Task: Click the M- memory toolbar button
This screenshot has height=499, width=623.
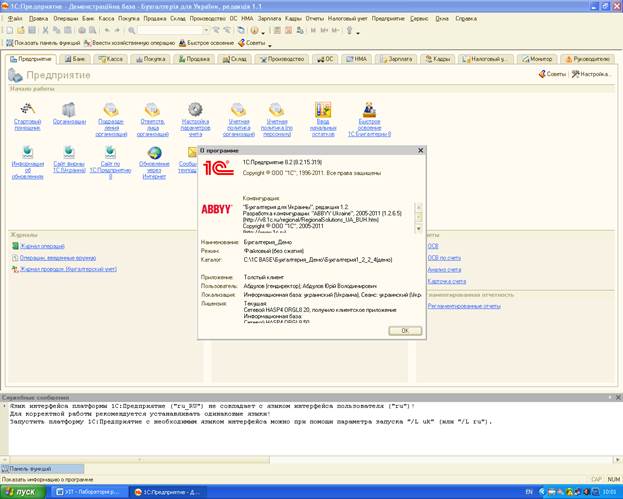Action: [336, 30]
